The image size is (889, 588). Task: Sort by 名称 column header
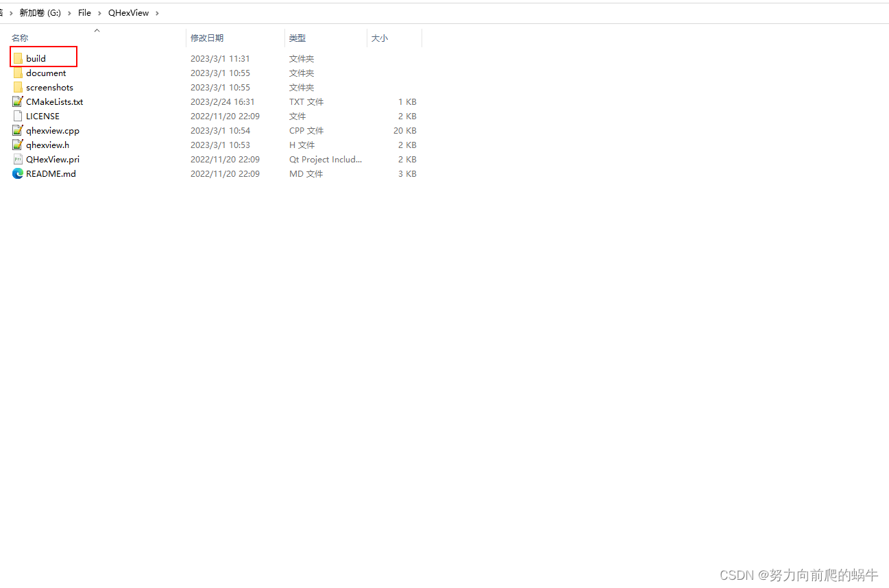click(x=20, y=38)
